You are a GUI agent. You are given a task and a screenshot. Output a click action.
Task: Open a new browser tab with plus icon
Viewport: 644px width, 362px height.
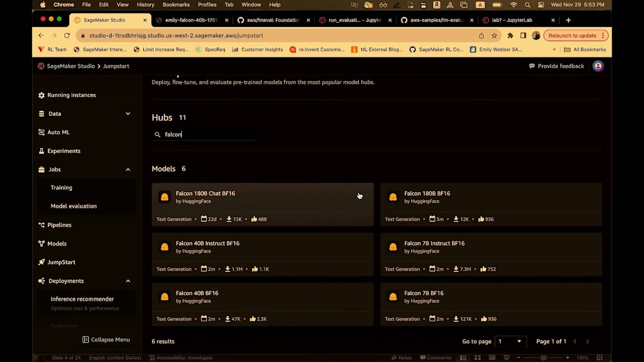click(x=568, y=20)
